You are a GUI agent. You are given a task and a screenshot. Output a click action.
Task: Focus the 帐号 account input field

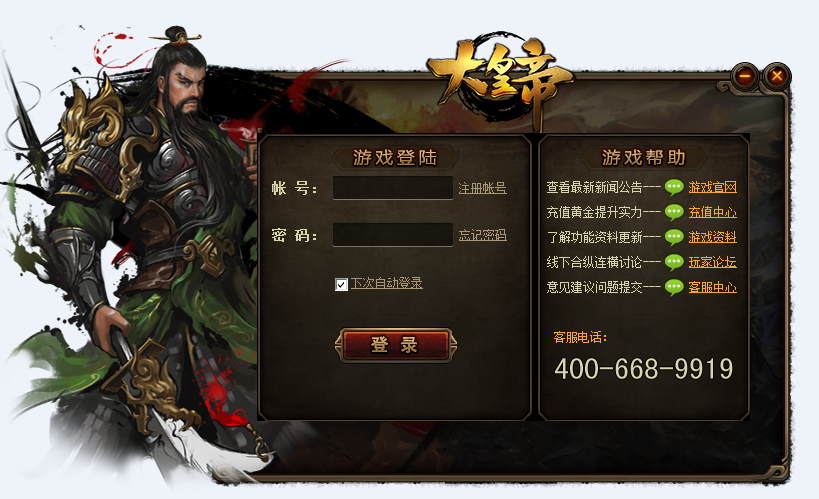[393, 188]
